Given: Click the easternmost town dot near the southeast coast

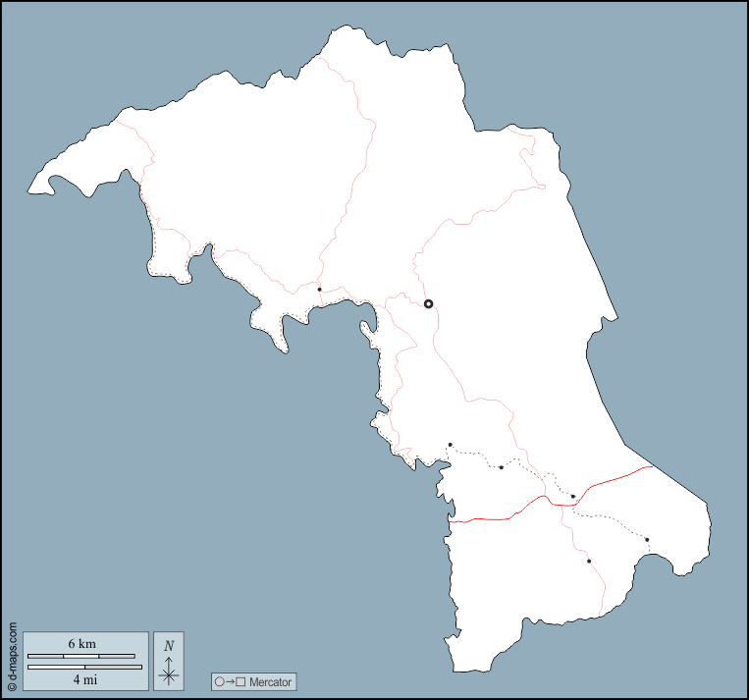Looking at the screenshot, I should click(647, 539).
